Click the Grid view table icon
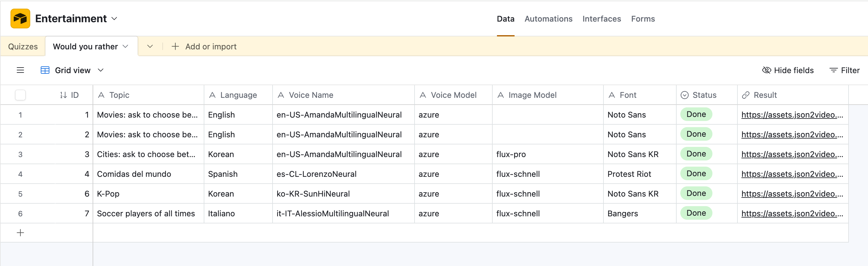 click(45, 70)
